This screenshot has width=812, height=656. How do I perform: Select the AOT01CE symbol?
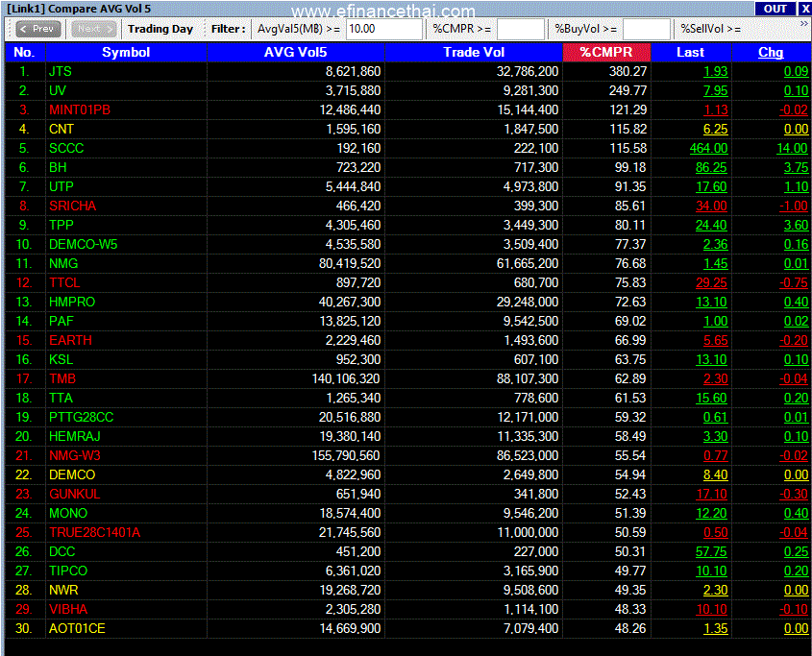click(x=77, y=628)
